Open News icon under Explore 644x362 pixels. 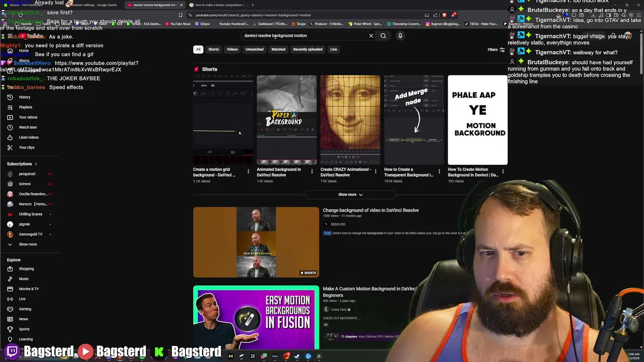[10, 319]
